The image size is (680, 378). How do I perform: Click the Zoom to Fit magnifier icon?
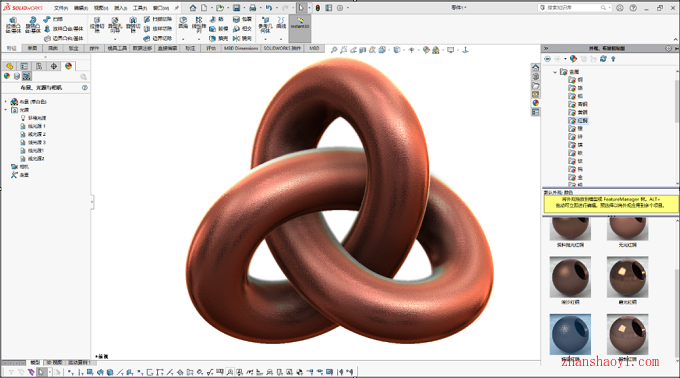click(334, 50)
